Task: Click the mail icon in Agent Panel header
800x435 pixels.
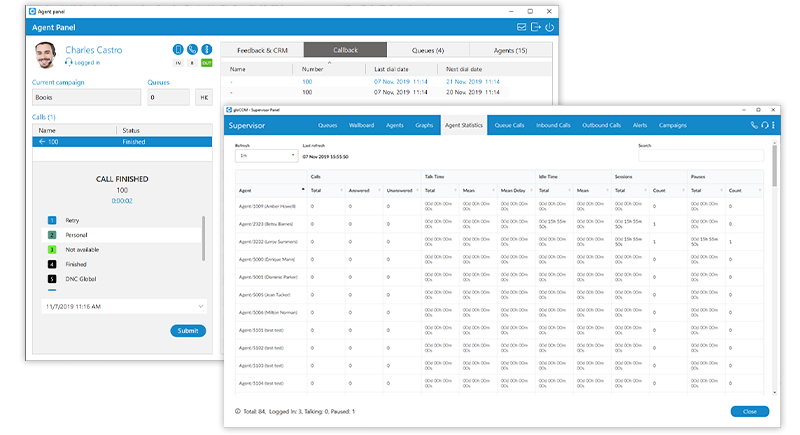Action: click(521, 27)
